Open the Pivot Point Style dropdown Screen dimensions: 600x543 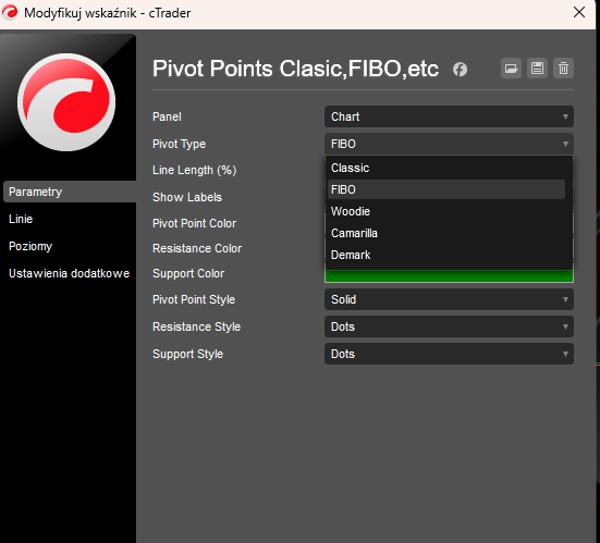coord(449,299)
